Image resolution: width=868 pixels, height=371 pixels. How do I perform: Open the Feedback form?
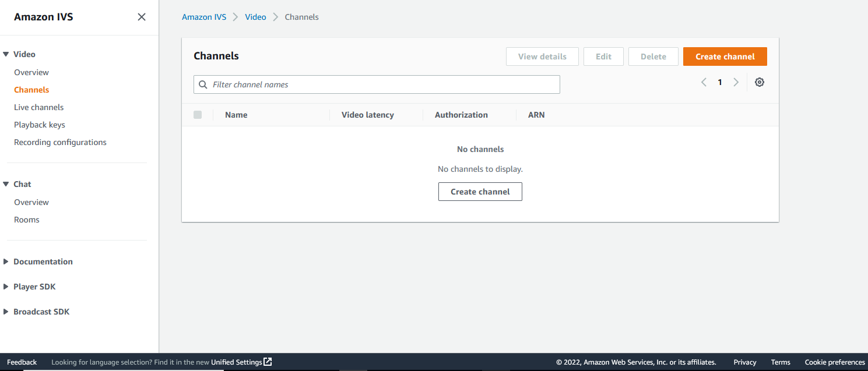[22, 361]
